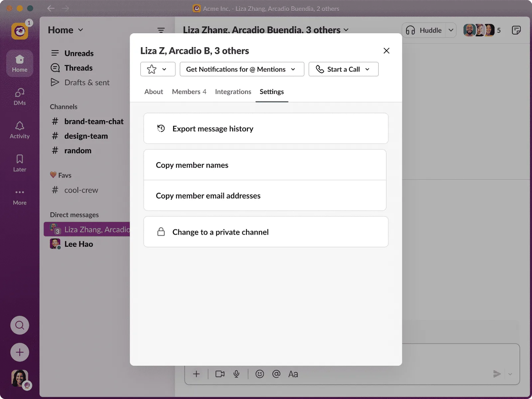Switch to the Members tab
Screen dimensions: 532x399
point(189,92)
